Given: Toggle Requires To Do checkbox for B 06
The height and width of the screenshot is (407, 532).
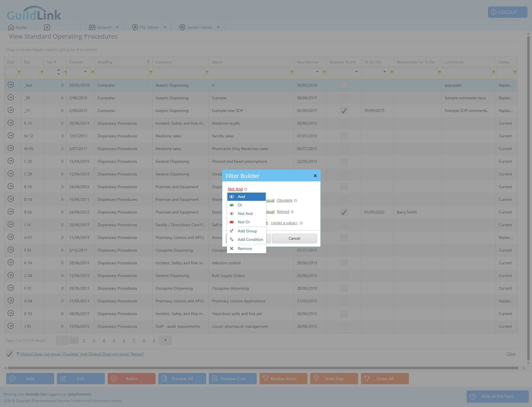Looking at the screenshot, I should coord(344,212).
